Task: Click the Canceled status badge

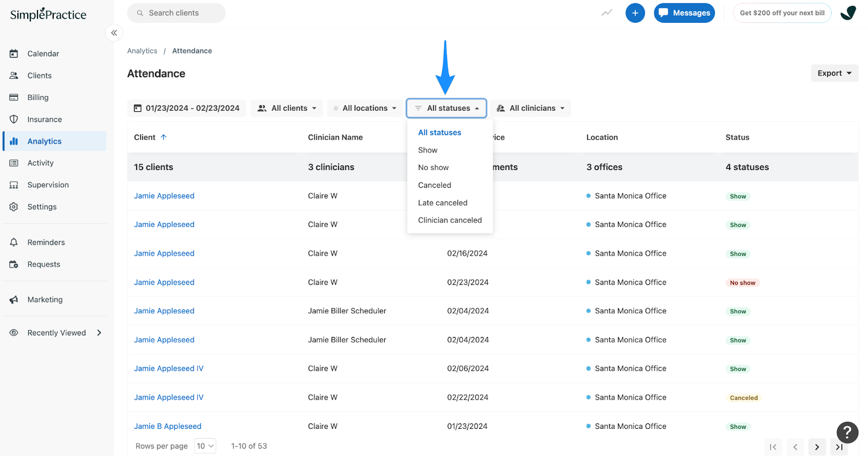Action: coord(744,398)
